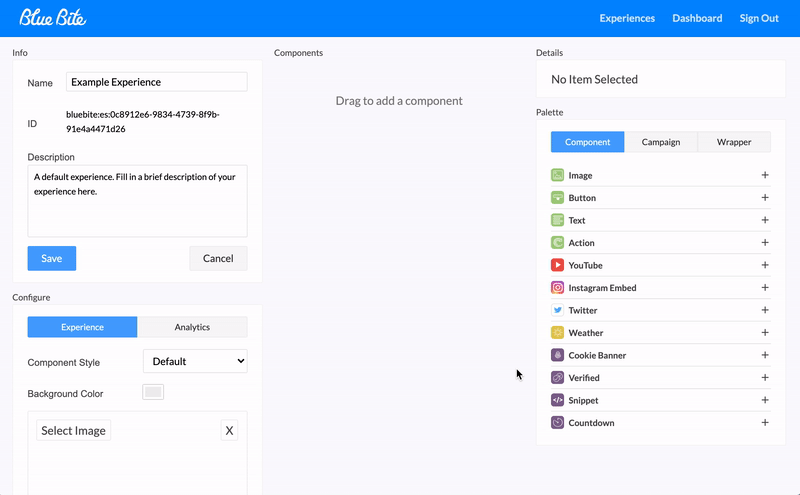This screenshot has width=800, height=495.
Task: Click the Verified component icon
Action: pos(557,377)
